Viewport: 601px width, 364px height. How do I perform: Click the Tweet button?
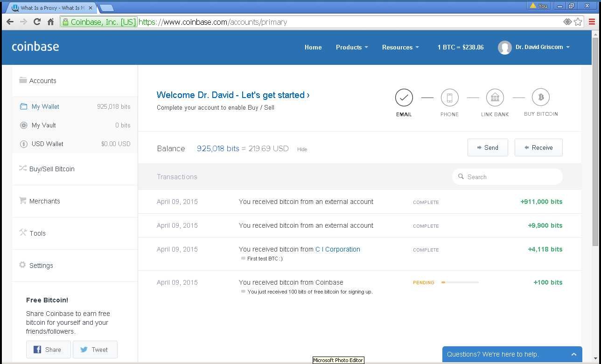tap(95, 350)
